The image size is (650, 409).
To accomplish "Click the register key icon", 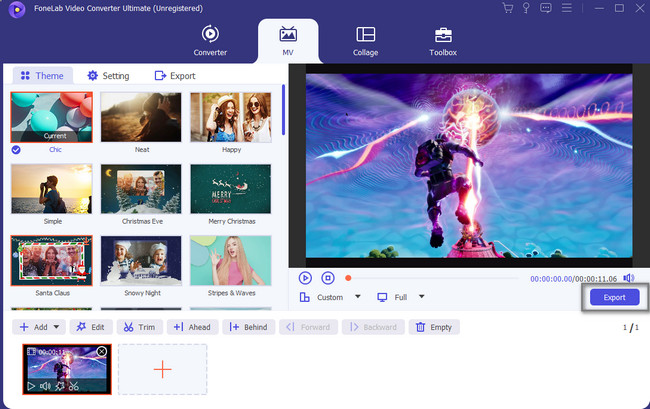I will point(526,8).
